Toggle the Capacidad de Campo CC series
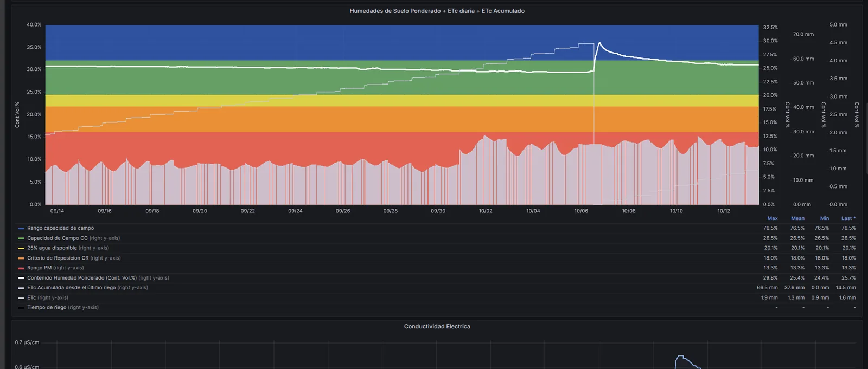 (58, 238)
